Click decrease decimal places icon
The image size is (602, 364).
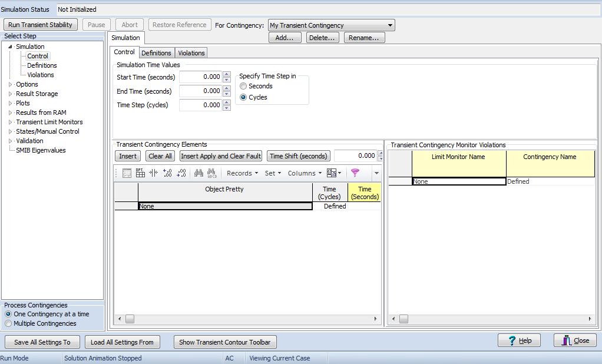181,173
